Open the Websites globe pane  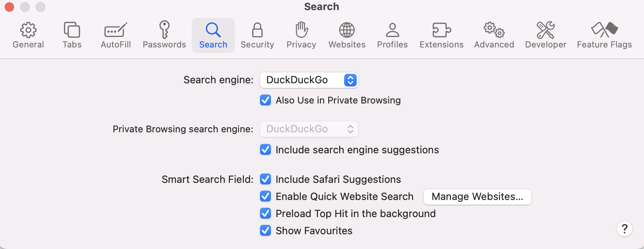point(347,30)
